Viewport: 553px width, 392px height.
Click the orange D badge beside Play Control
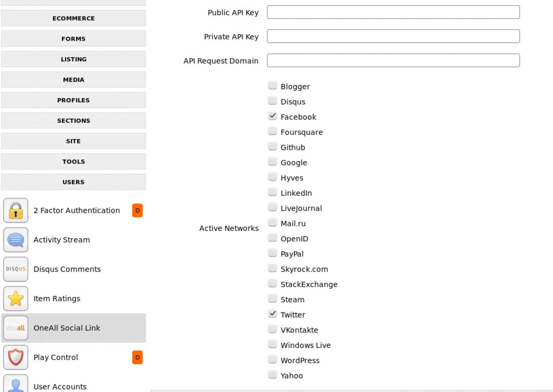coord(137,357)
